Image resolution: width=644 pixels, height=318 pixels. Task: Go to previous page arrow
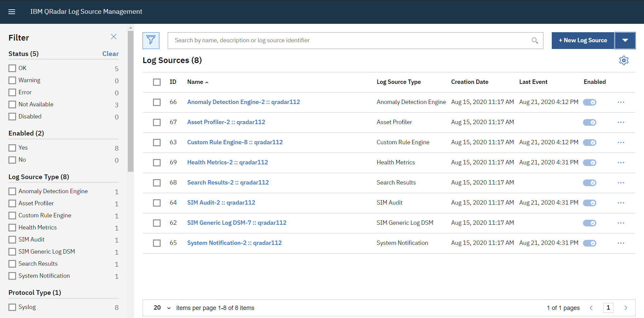coord(591,308)
